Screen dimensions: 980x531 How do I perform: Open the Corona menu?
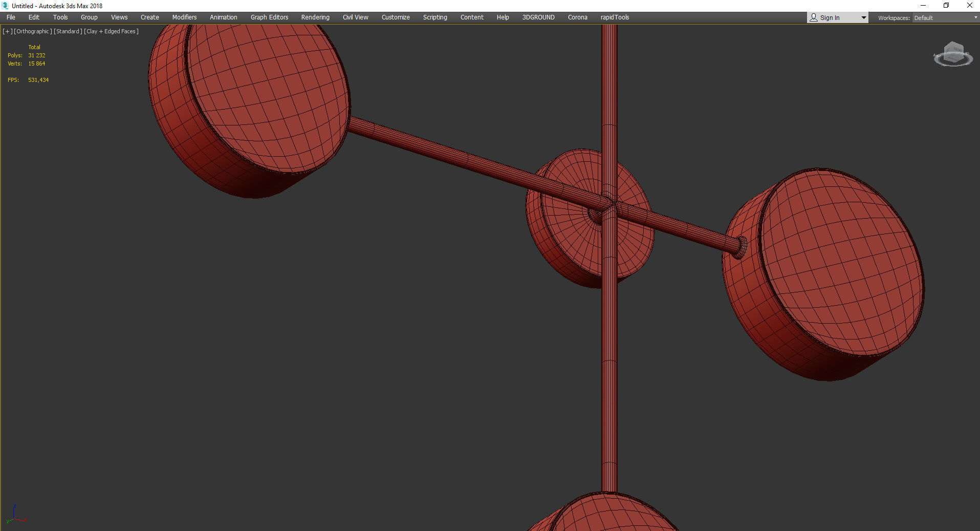coord(578,17)
